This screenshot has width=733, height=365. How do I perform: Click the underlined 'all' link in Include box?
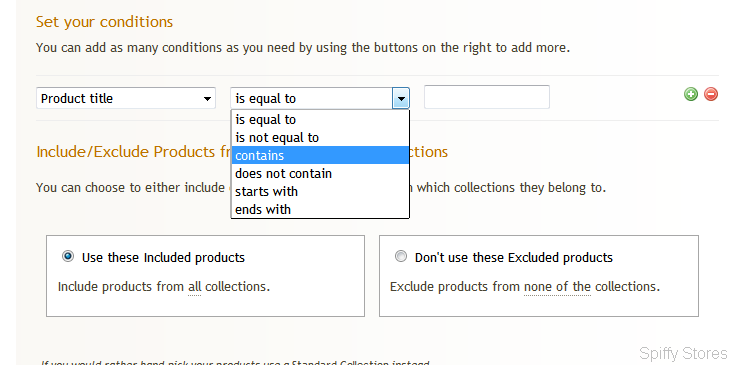194,286
